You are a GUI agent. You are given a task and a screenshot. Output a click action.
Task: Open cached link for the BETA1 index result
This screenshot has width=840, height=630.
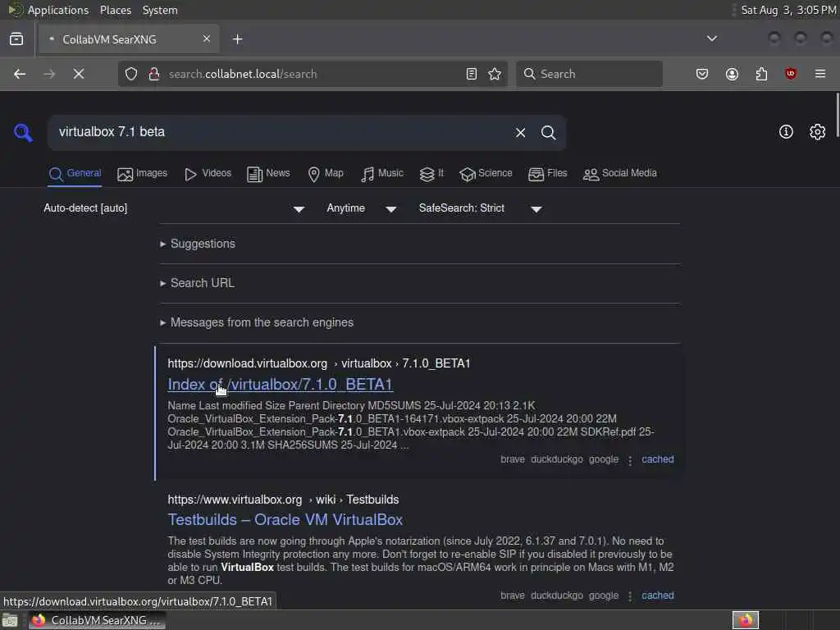(x=658, y=459)
